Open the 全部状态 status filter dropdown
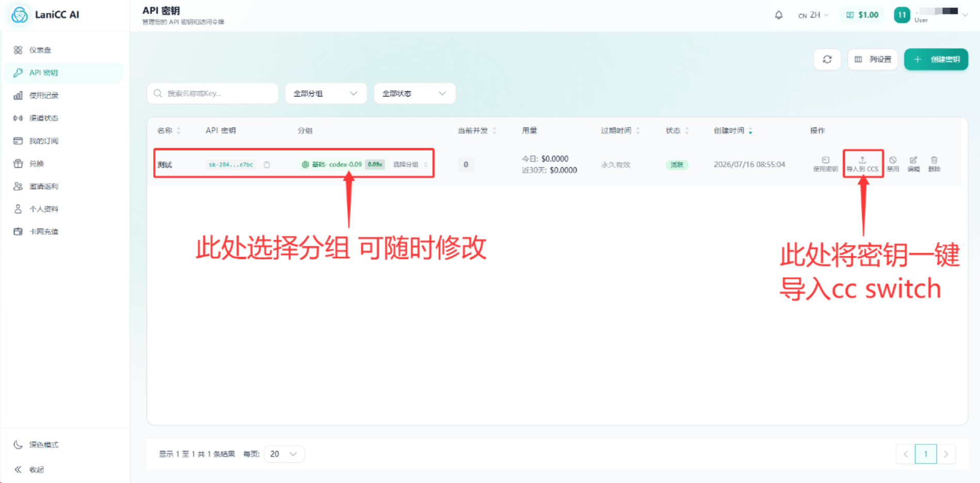Screen dimensions: 980x483 click(414, 93)
